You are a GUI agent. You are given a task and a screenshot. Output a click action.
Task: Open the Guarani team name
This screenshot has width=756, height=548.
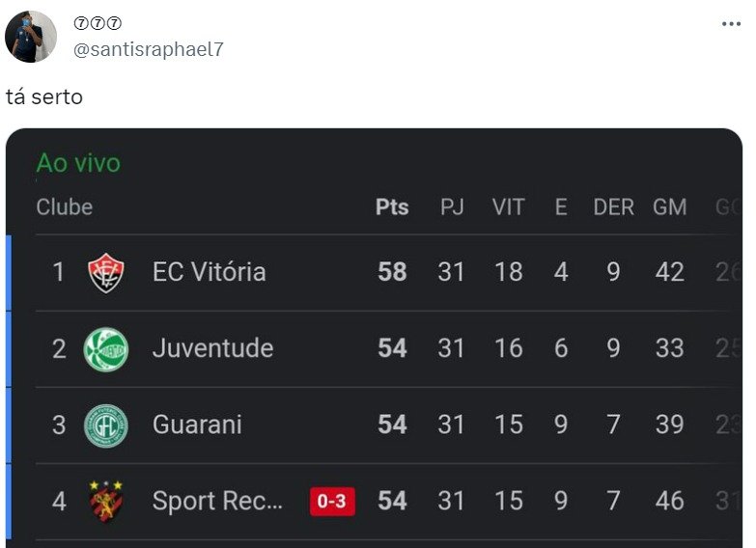(x=197, y=425)
